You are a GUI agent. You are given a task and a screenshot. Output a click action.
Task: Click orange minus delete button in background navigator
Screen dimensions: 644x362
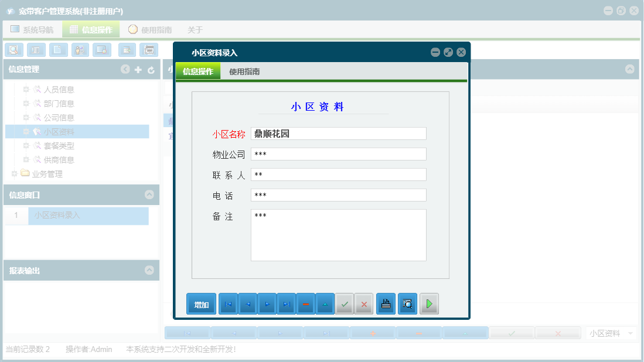coord(419,333)
